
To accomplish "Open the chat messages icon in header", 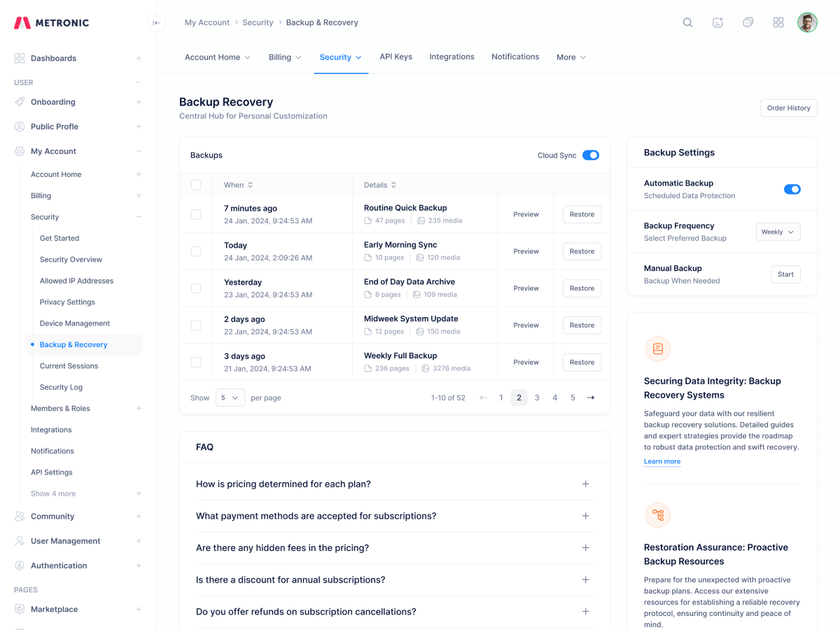I will (x=748, y=22).
